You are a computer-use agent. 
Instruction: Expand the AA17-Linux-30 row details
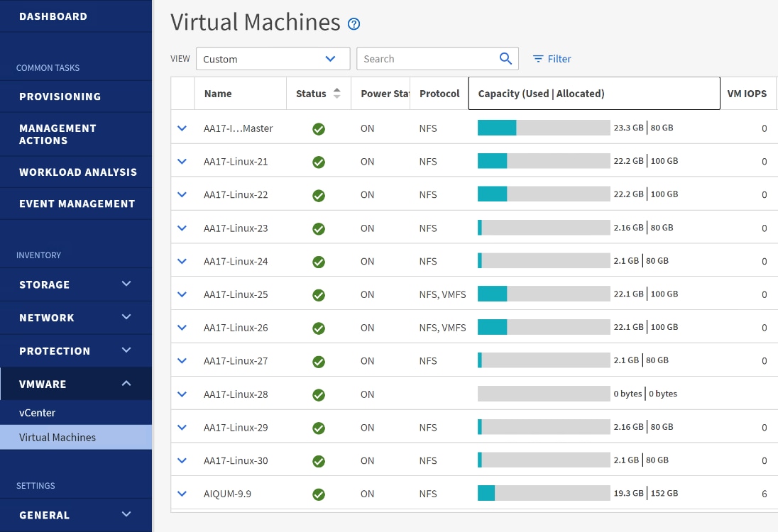(182, 460)
